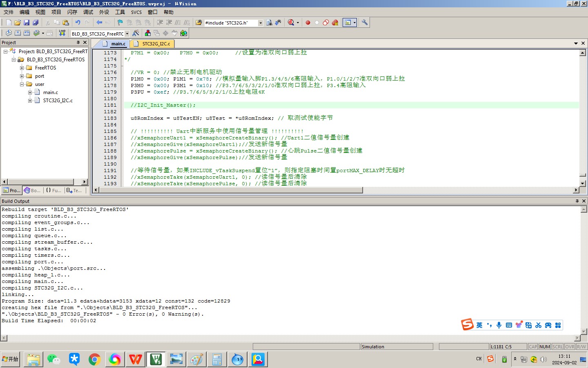This screenshot has height=368, width=588.
Task: Switch to the Templates panel tab
Action: [74, 191]
